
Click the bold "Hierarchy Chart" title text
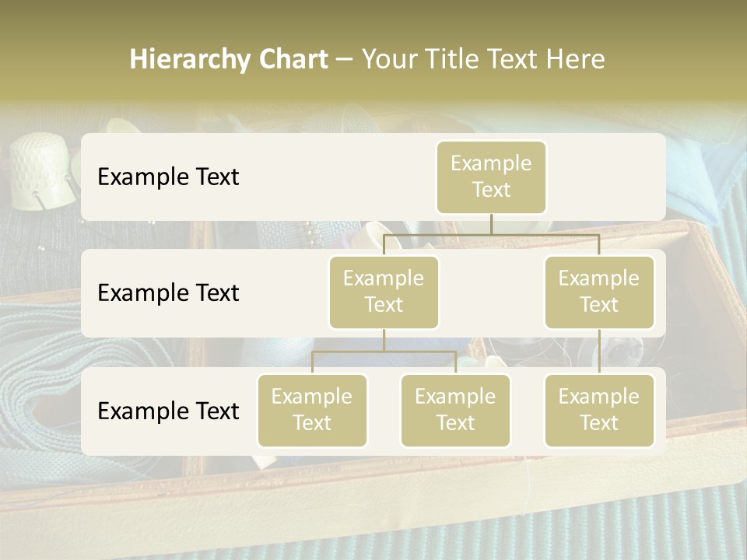pos(229,59)
